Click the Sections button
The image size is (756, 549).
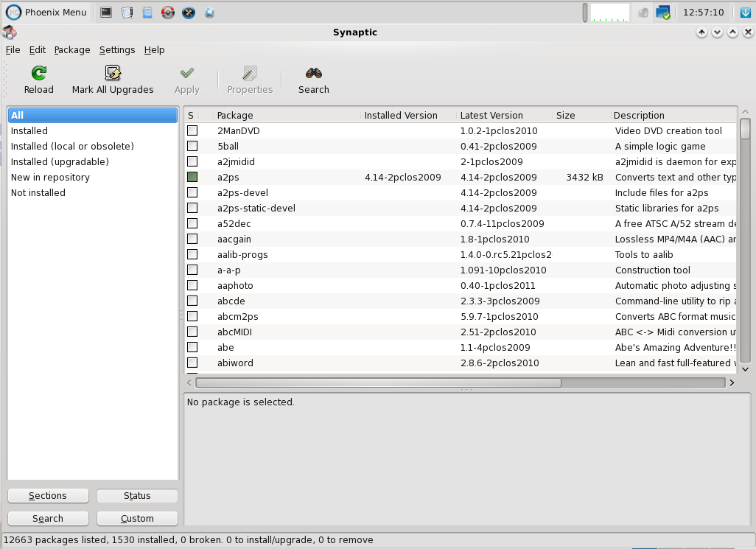(x=48, y=496)
